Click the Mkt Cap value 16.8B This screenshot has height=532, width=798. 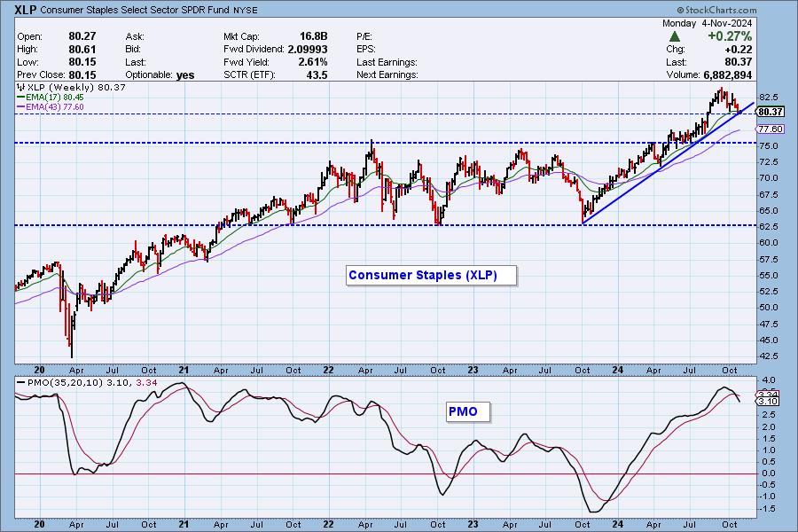pyautogui.click(x=313, y=36)
